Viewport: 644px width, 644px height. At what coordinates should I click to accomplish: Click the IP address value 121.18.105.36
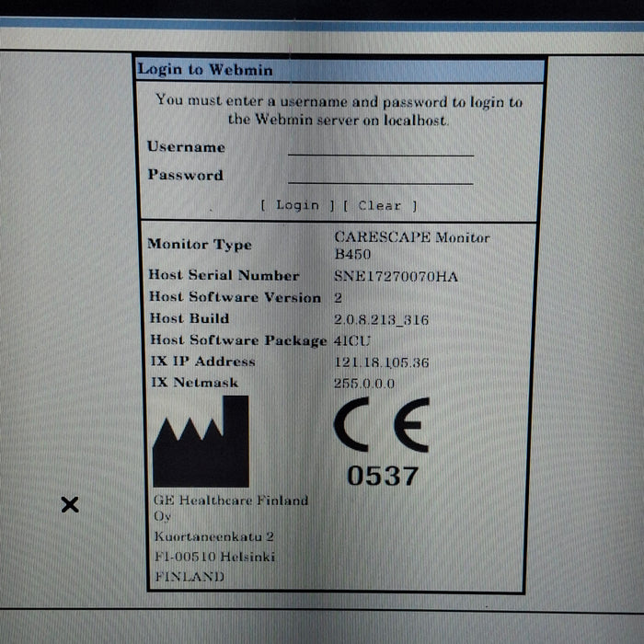coord(382,362)
